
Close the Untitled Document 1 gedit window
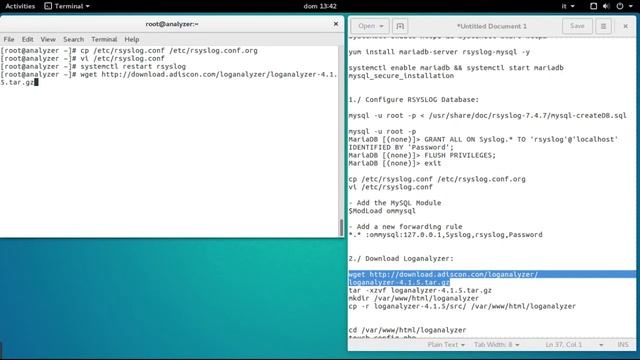tap(625, 26)
